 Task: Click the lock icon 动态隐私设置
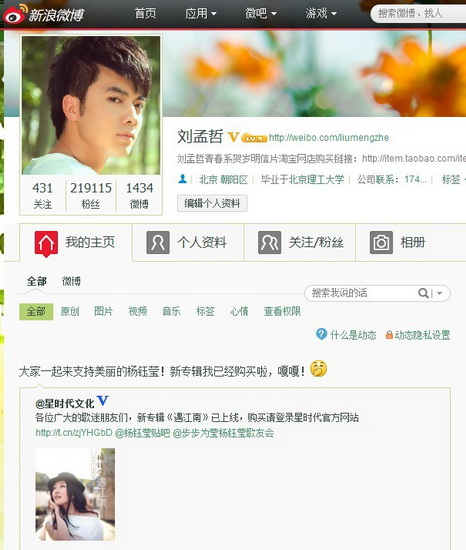[x=389, y=335]
